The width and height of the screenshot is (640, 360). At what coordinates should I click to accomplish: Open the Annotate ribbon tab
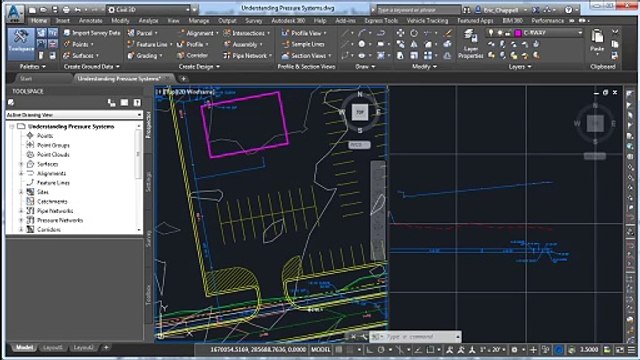coord(91,20)
